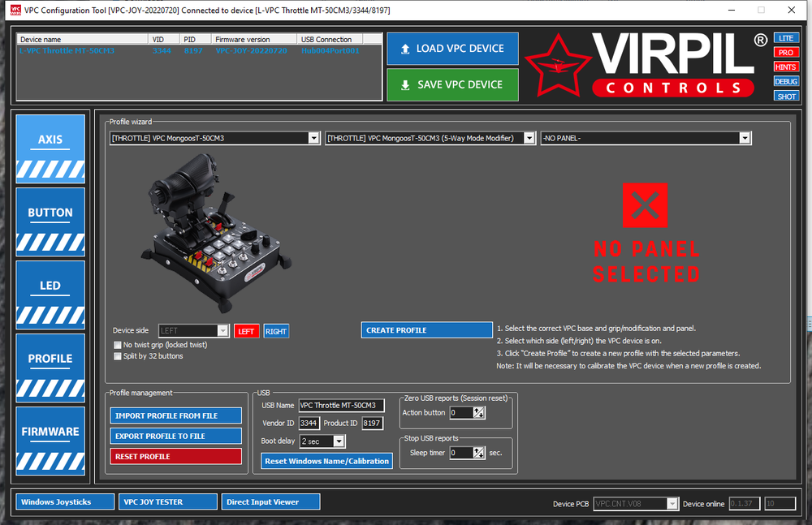Launch VPC JOY TESTER
Viewport: 812px width, 525px height.
point(168,501)
